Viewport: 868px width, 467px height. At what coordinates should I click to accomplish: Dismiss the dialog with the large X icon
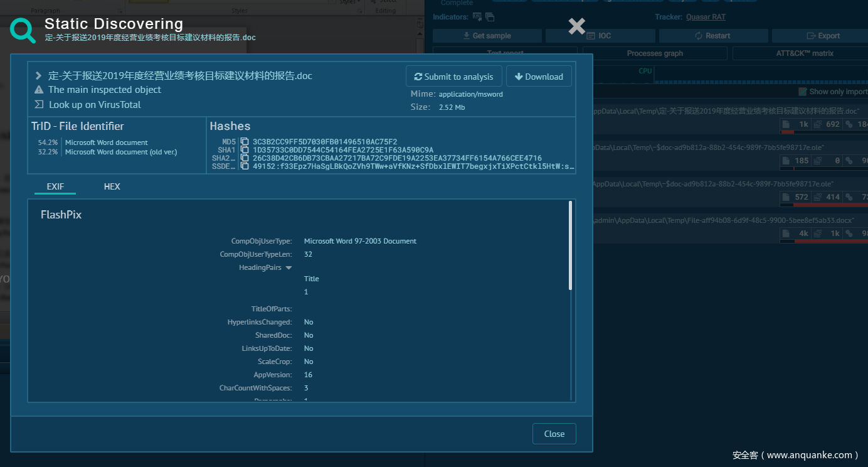point(576,26)
